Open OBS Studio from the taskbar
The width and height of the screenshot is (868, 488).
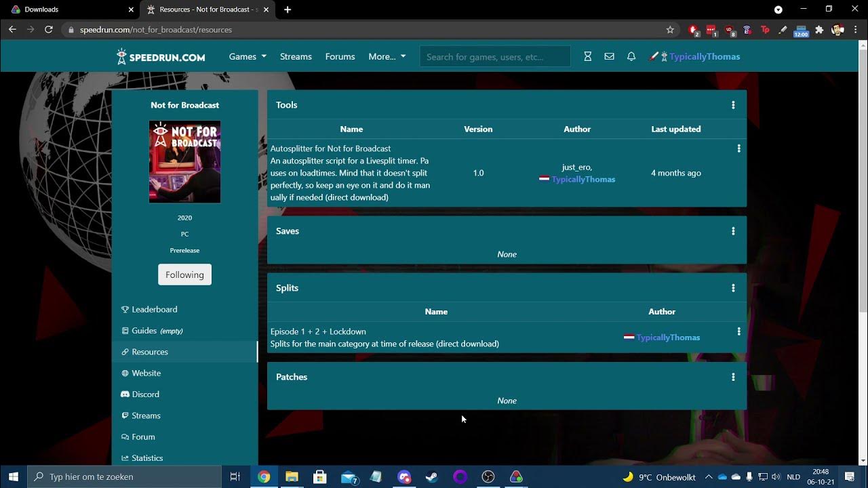(488, 476)
